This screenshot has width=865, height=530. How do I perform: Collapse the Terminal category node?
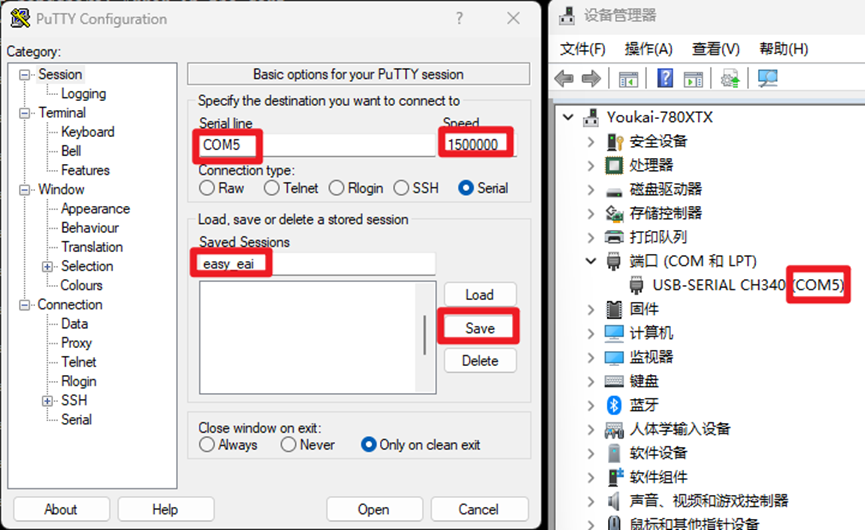24,113
